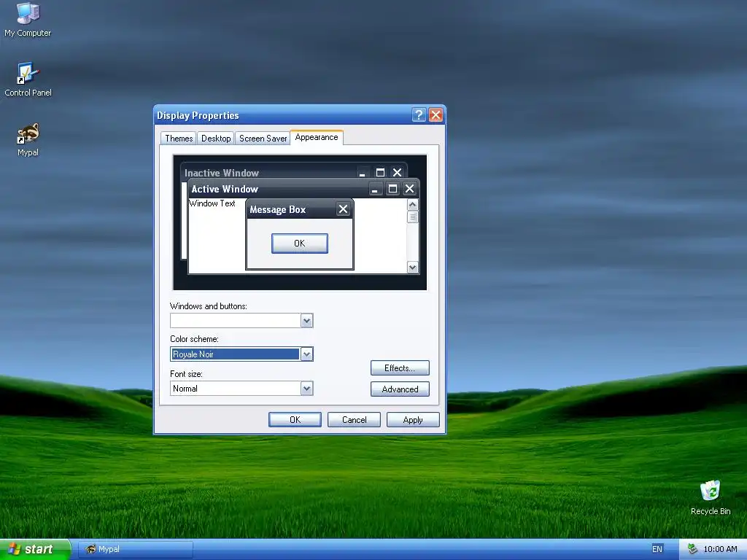Viewport: 747px width, 560px height.
Task: Select the Recycle Bin icon
Action: pyautogui.click(x=710, y=497)
